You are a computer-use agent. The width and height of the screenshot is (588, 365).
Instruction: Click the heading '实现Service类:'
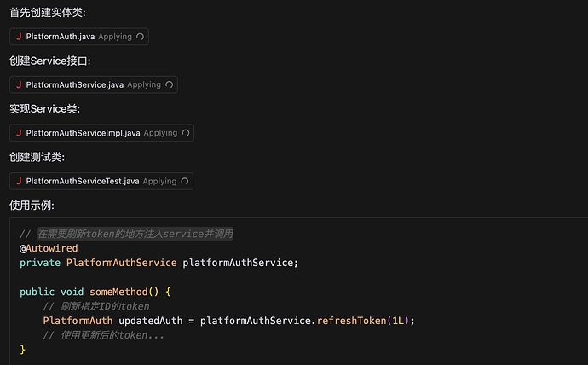point(44,109)
